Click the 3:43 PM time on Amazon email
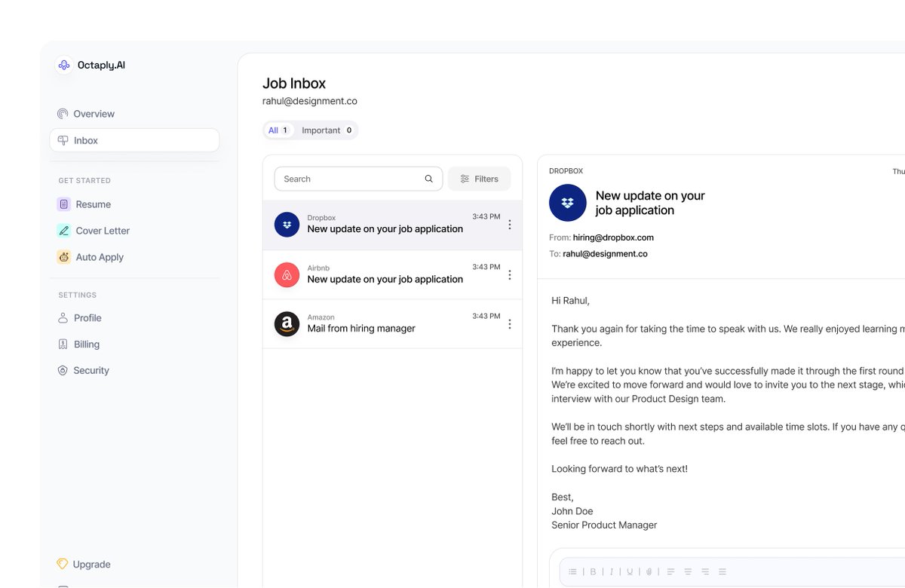Image resolution: width=905 pixels, height=588 pixels. coord(486,316)
